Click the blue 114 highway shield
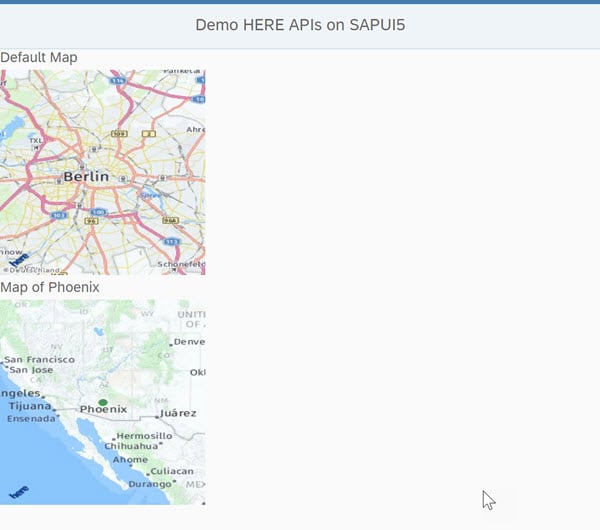The width and height of the screenshot is (600, 530). point(117,81)
